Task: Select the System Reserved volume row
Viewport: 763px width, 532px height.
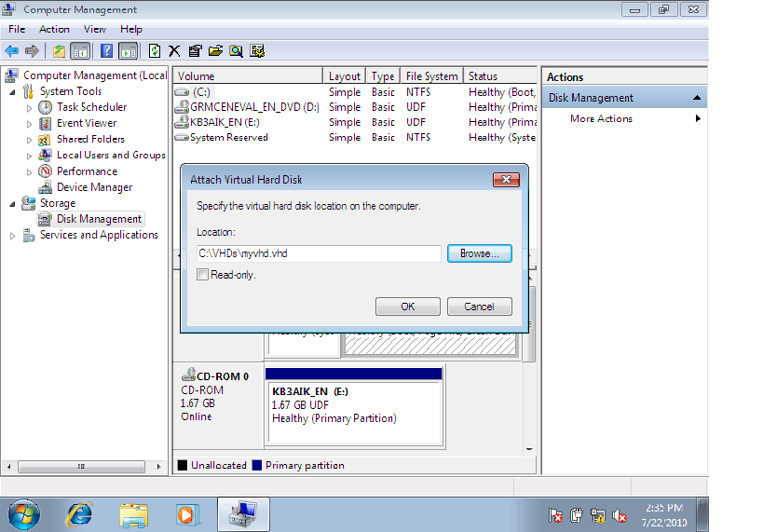Action: pyautogui.click(x=355, y=137)
